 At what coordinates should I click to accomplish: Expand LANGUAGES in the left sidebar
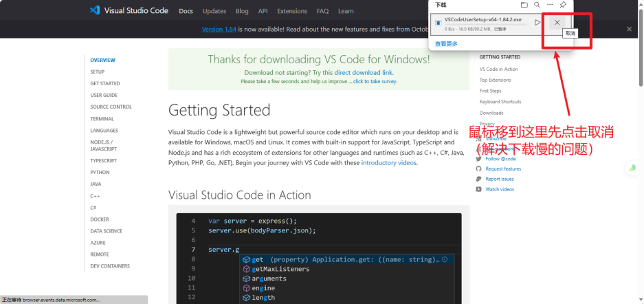[x=104, y=131]
